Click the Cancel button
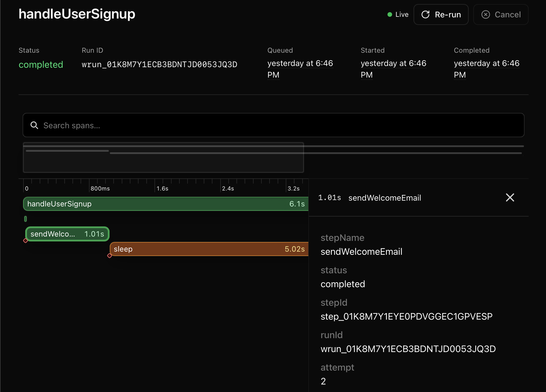Screen dimensions: 546x392 point(500,14)
